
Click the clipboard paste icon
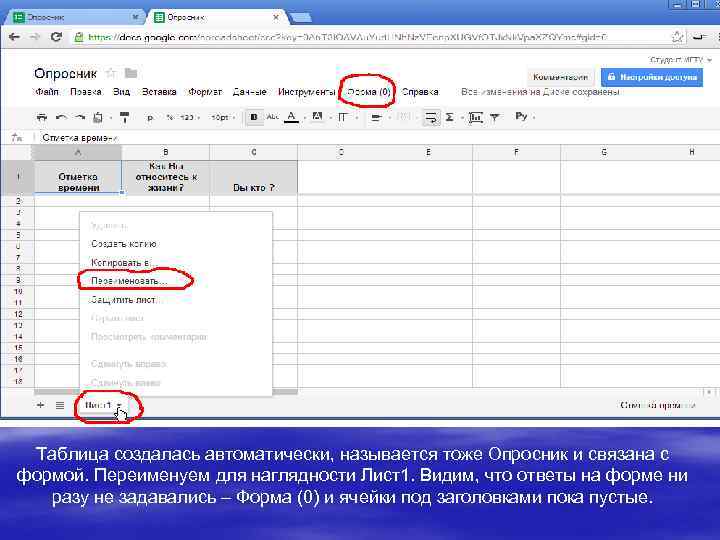98,118
